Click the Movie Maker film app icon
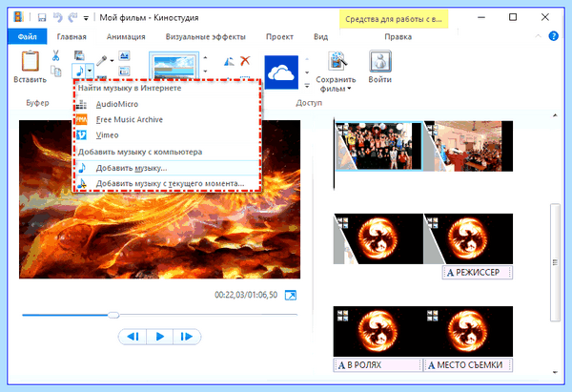The height and width of the screenshot is (392, 572). click(x=18, y=17)
